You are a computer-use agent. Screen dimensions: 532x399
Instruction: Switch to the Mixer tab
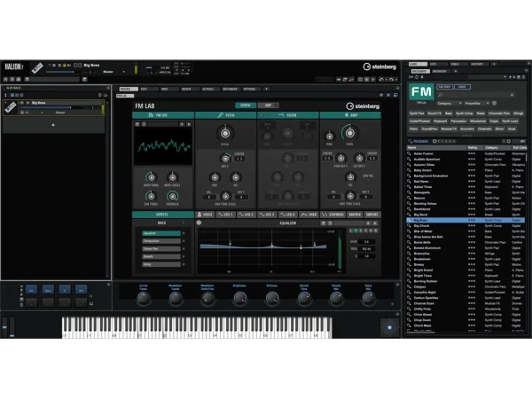[186, 89]
